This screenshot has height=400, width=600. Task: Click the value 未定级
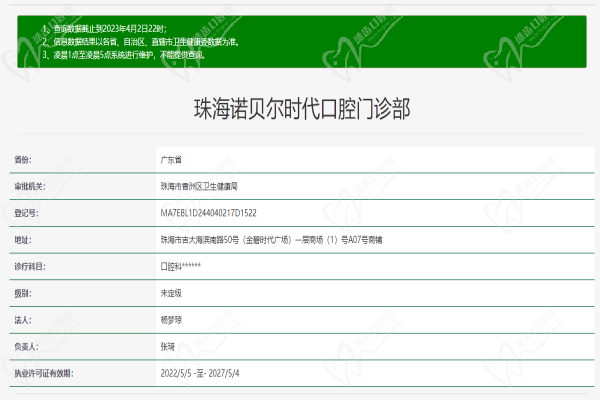171,293
